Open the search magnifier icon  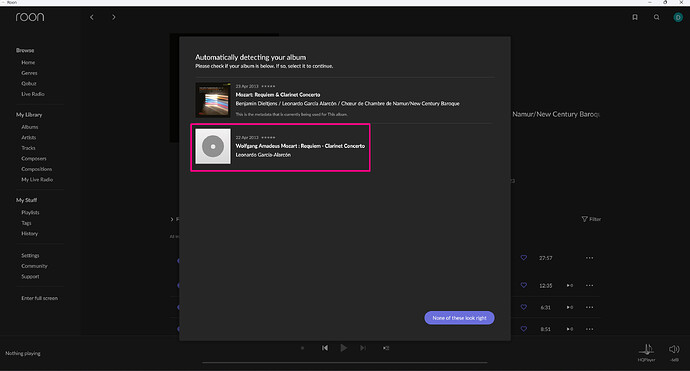click(x=657, y=17)
